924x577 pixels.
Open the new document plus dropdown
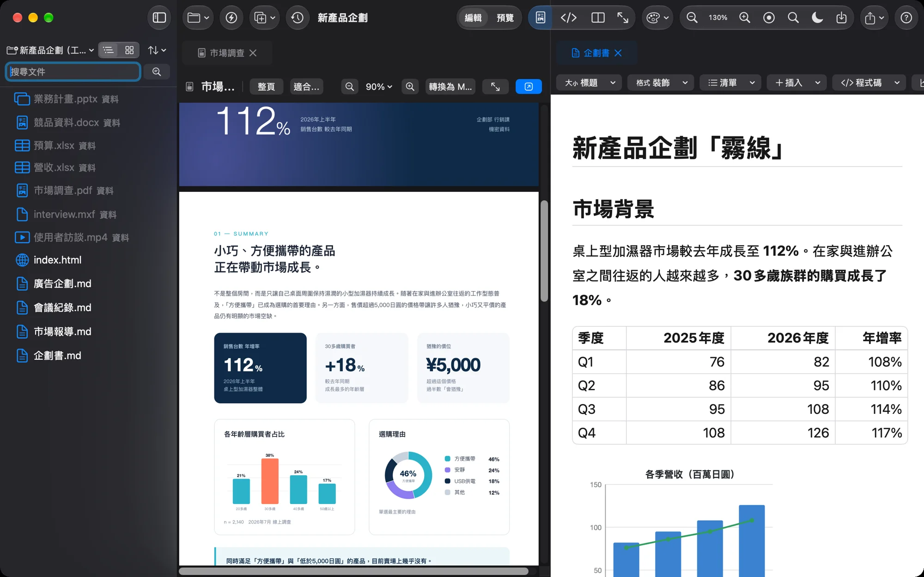pos(265,18)
